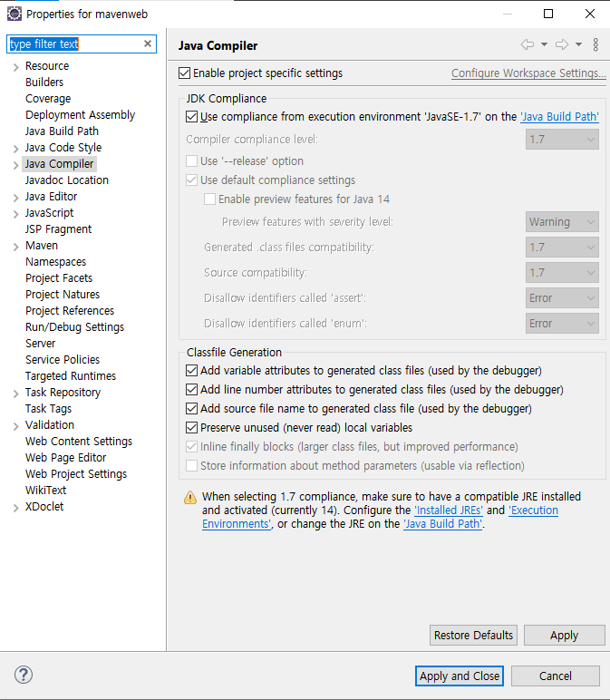
Task: Expand the Java Editor node
Action: (x=15, y=198)
